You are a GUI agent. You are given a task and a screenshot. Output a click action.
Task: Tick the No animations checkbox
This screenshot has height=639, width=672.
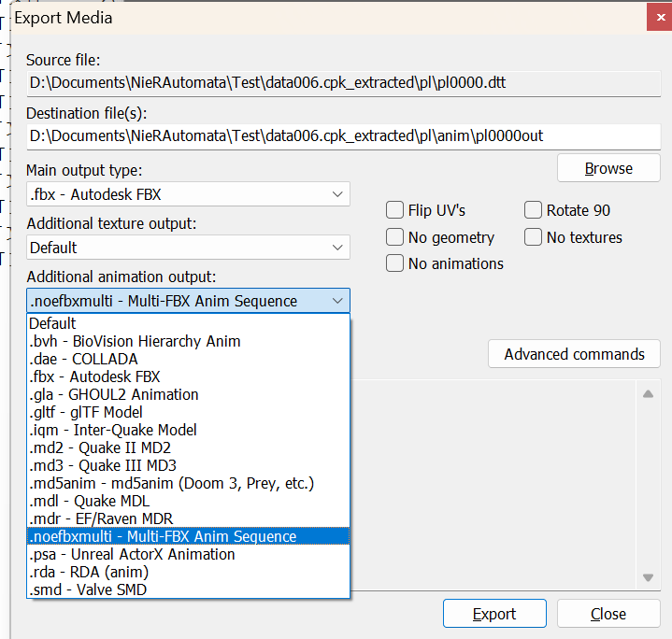(394, 263)
